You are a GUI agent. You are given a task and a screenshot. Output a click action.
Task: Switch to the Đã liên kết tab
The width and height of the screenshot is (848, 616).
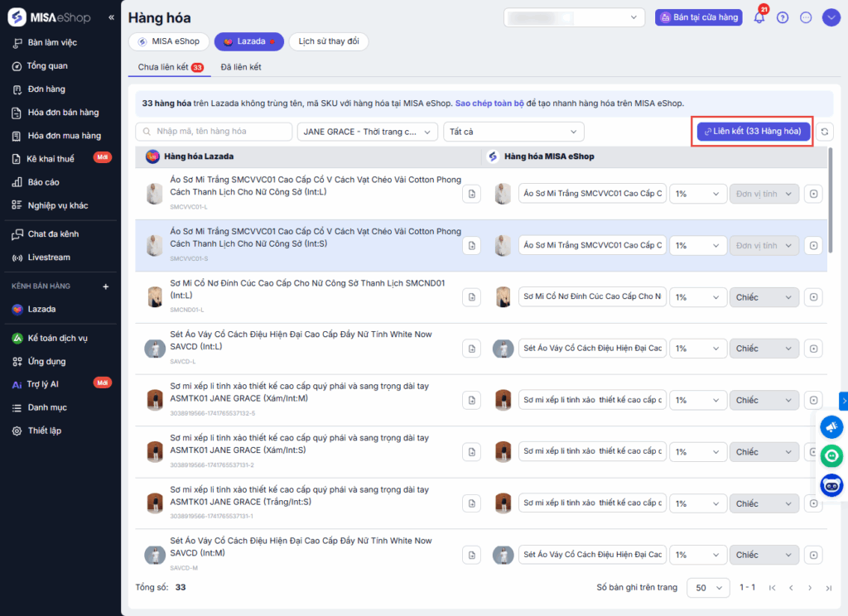pyautogui.click(x=241, y=67)
